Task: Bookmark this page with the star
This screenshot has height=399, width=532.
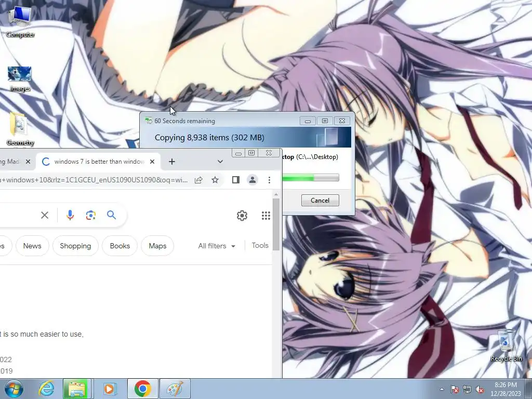Action: (215, 180)
